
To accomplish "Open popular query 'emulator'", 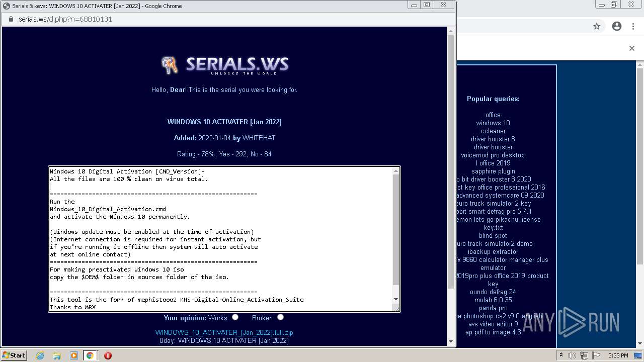I will (493, 267).
